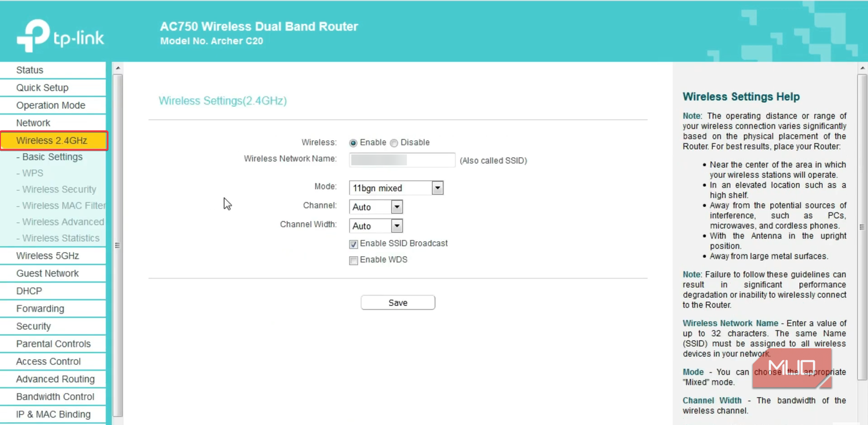Click the (Also called SSID) hint text

(x=494, y=161)
